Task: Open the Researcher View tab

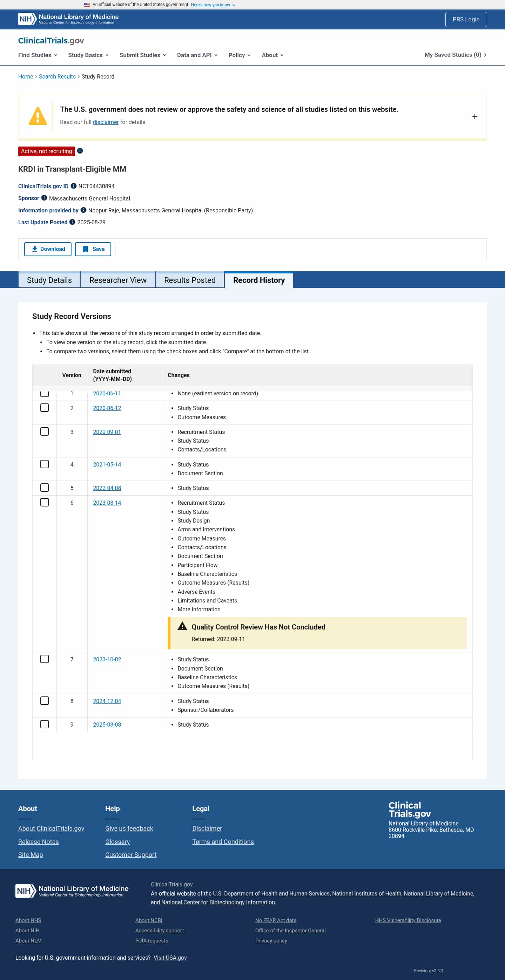Action: pos(118,280)
